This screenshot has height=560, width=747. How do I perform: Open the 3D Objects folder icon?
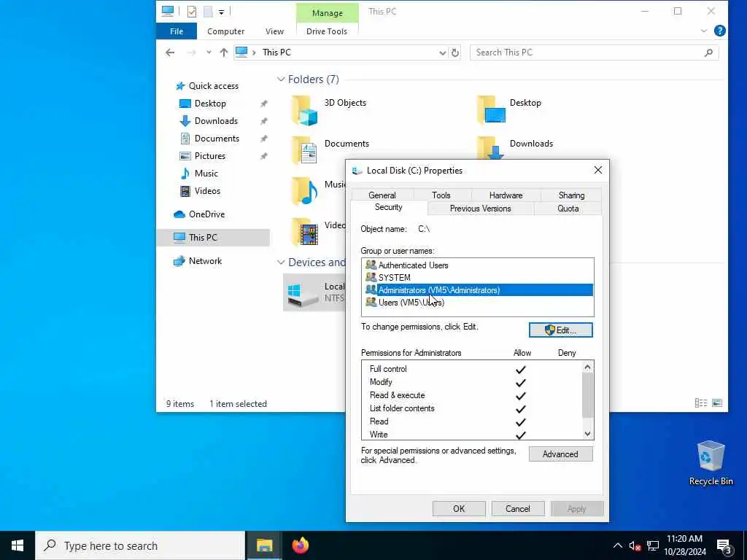click(304, 110)
